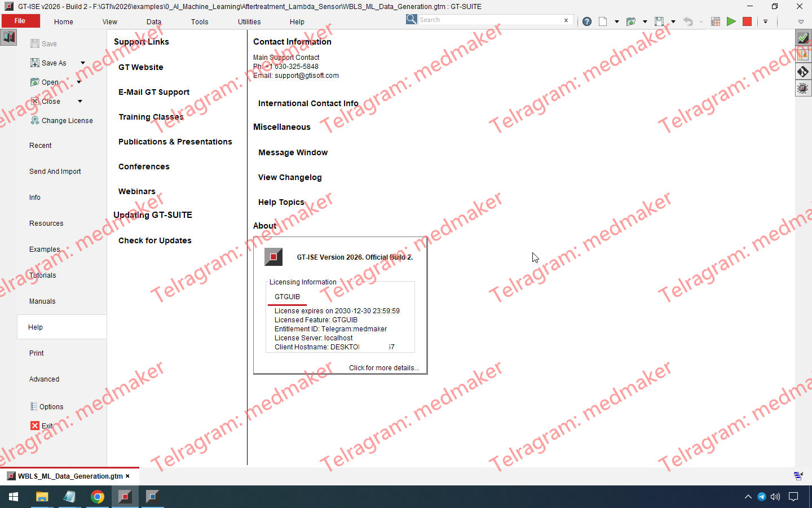Clear the search box with the x

point(566,20)
